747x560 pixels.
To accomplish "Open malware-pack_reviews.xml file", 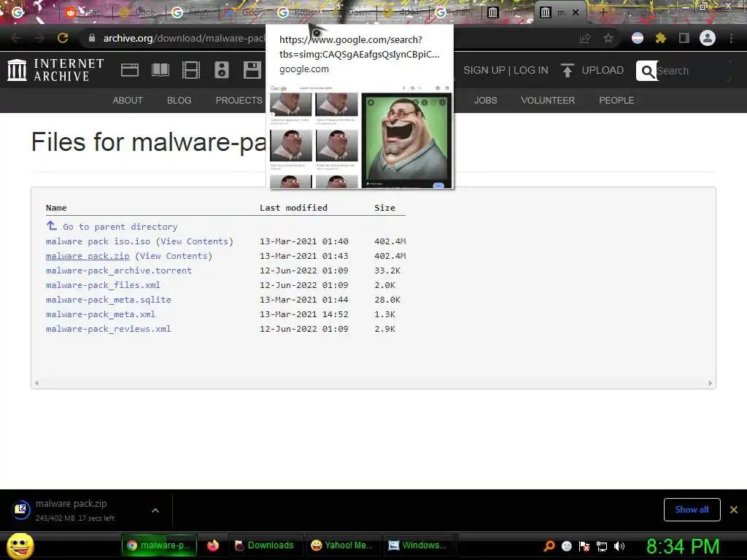I will (108, 329).
